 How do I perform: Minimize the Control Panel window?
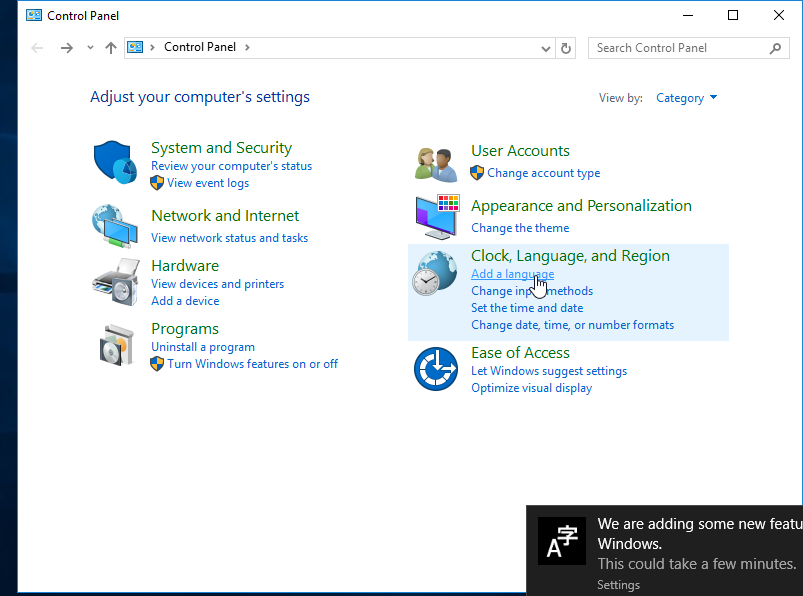[x=688, y=15]
